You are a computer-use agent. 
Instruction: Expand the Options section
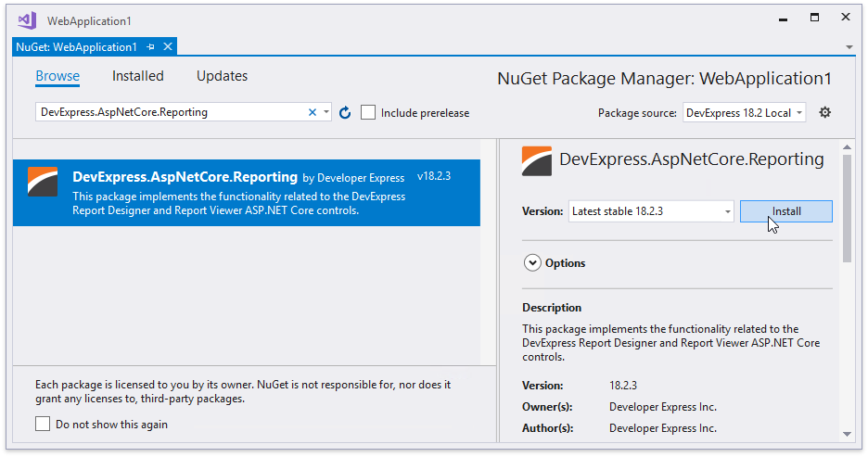click(532, 263)
